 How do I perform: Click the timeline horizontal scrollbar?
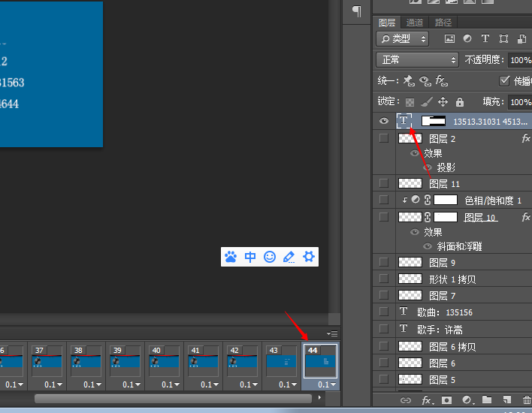point(173,399)
